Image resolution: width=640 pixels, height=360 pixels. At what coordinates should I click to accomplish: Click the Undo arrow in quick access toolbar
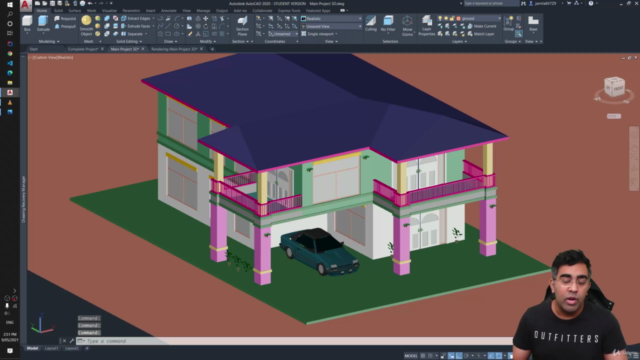[90, 3]
